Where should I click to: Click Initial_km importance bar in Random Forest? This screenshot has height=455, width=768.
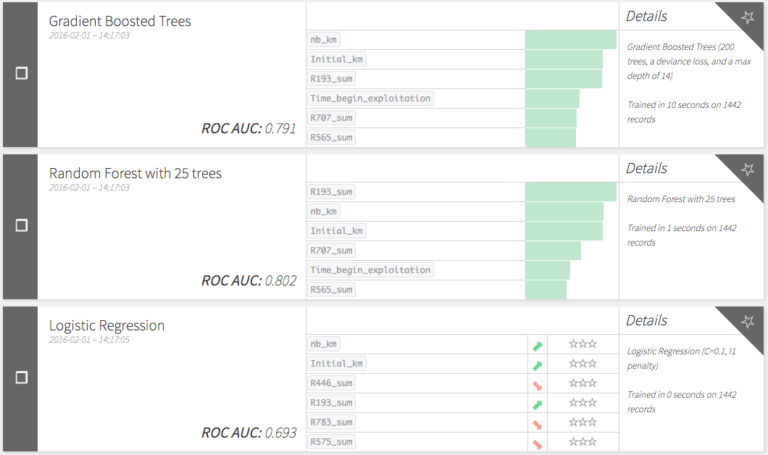click(x=564, y=231)
